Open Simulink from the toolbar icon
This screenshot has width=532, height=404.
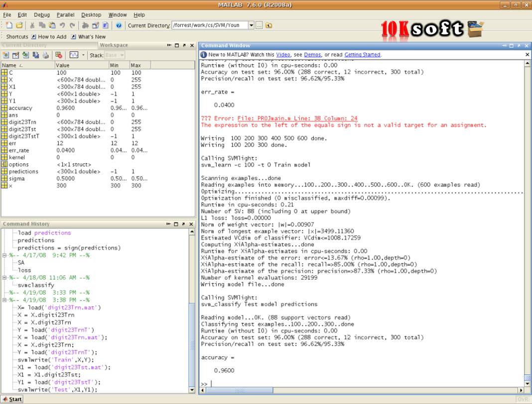pyautogui.click(x=85, y=25)
